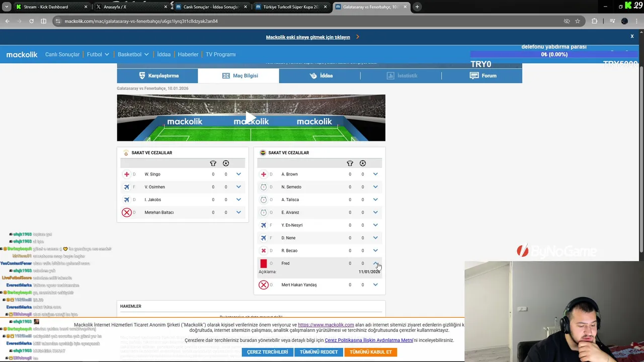Open the browser extensions icon
The image size is (644, 362).
[x=595, y=21]
